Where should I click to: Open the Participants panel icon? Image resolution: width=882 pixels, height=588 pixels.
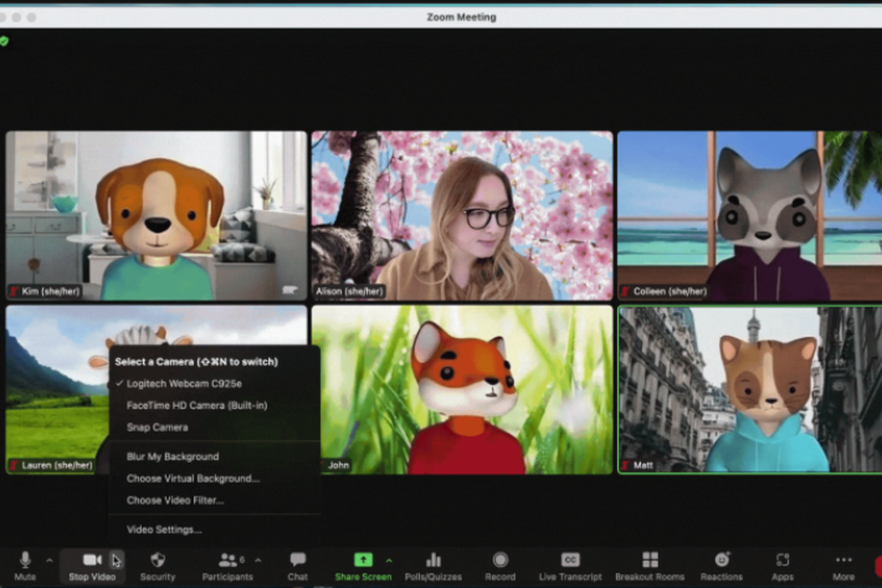pyautogui.click(x=228, y=560)
